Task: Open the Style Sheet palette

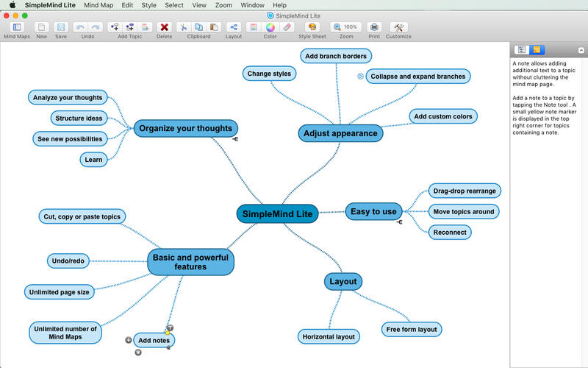Action: click(312, 27)
